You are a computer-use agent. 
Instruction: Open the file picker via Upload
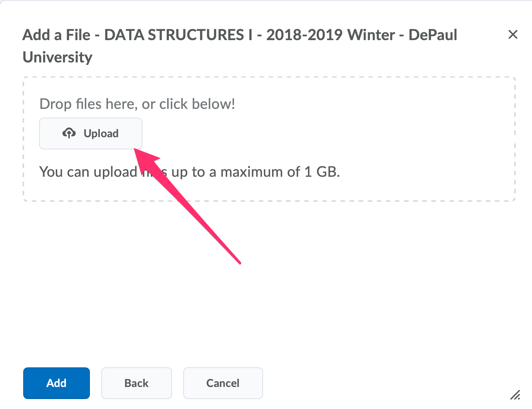(90, 133)
